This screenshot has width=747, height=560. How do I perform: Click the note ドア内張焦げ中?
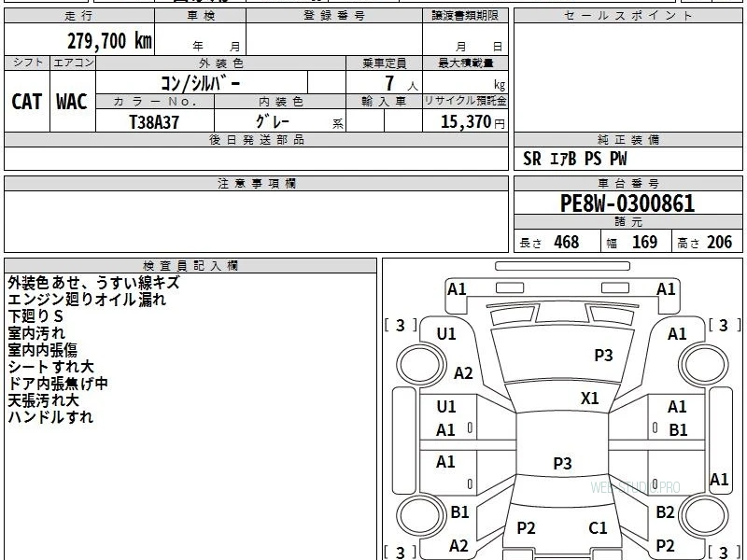tap(58, 384)
